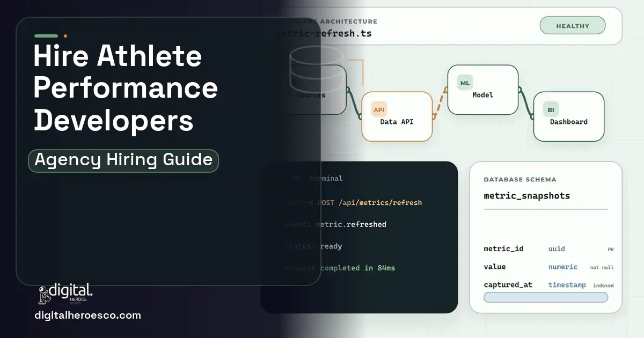
Task: Click the value column name
Action: [x=495, y=267]
